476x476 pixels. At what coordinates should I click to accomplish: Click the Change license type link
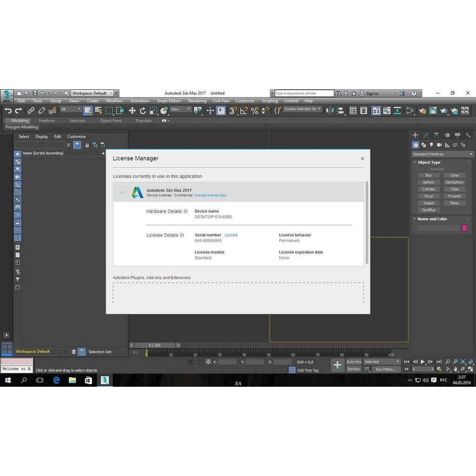click(x=210, y=195)
